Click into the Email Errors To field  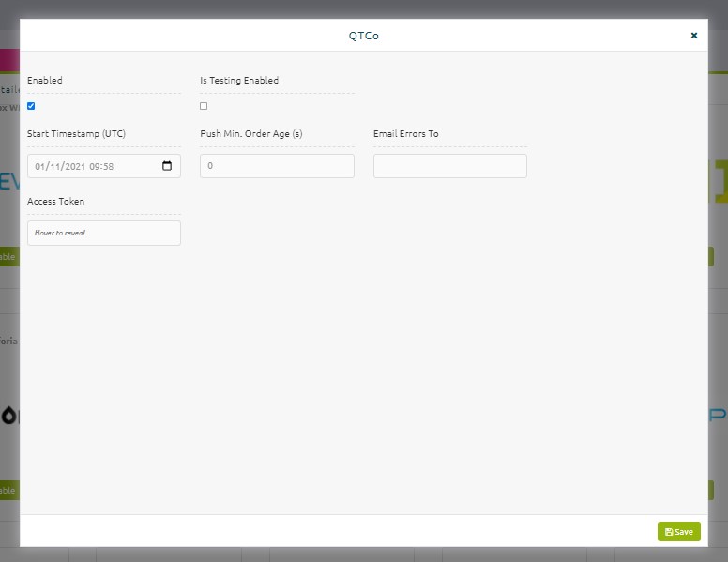(x=450, y=166)
